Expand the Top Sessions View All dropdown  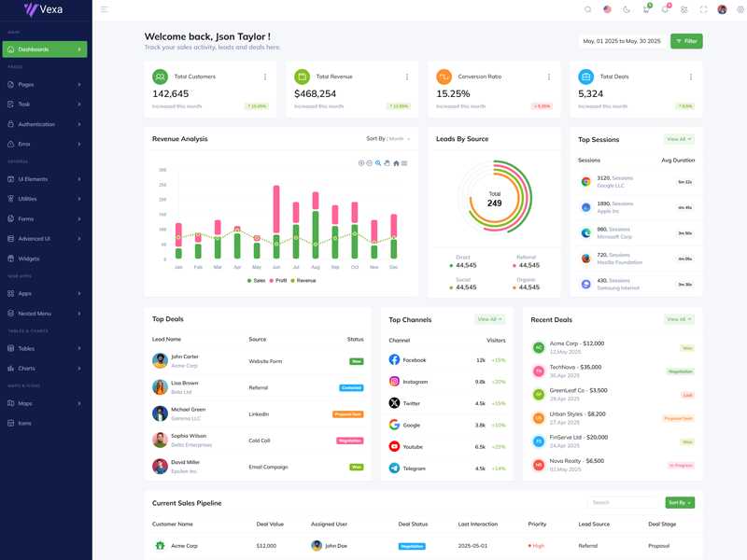pyautogui.click(x=679, y=139)
